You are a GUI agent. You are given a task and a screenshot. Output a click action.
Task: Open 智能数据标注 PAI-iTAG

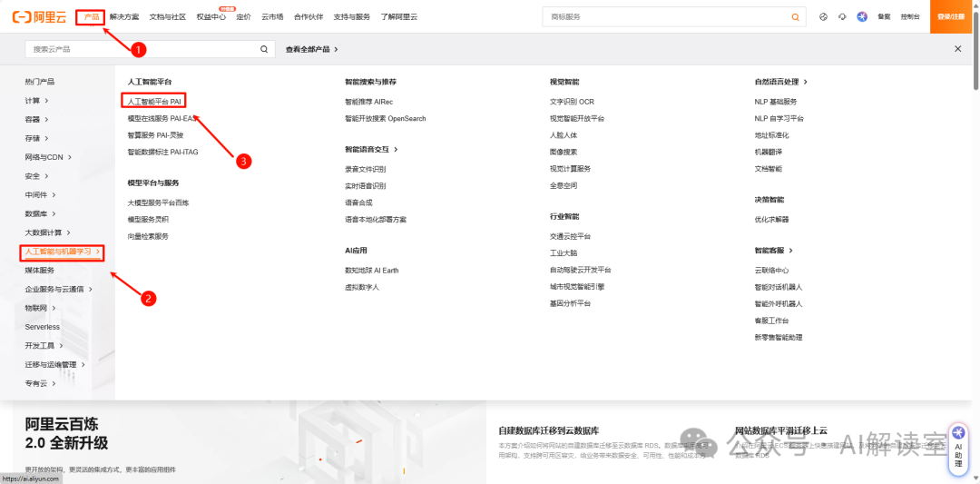162,152
